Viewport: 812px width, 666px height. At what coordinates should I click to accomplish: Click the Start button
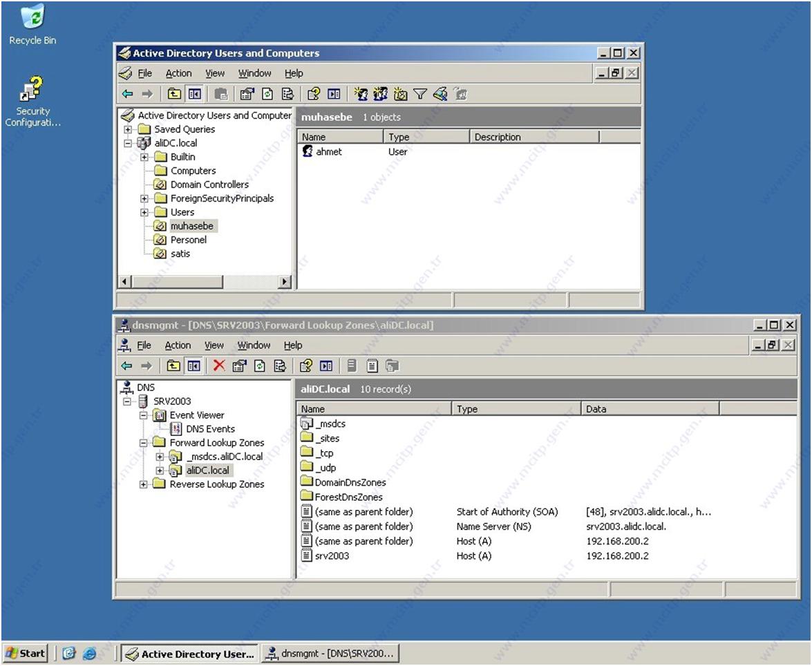click(x=26, y=654)
